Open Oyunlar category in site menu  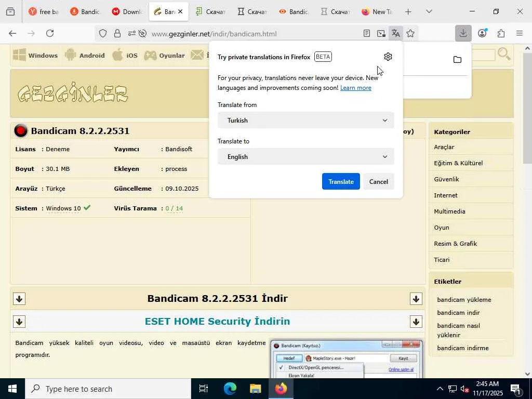tap(165, 55)
